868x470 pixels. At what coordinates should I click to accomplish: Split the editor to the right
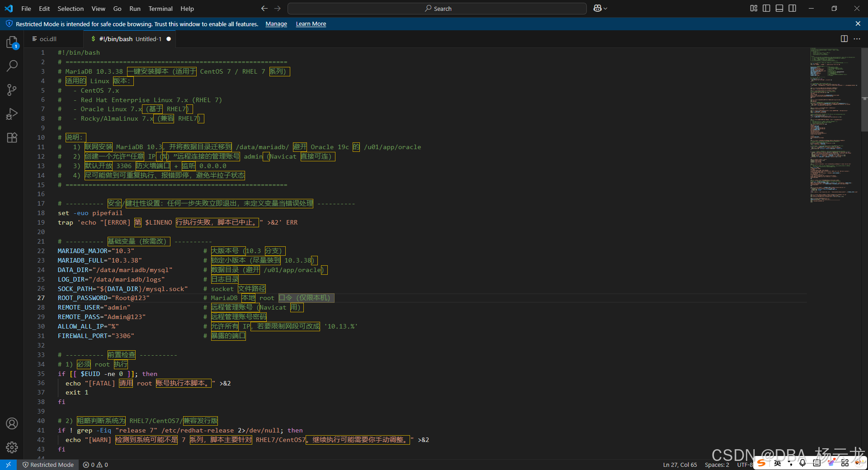point(844,39)
